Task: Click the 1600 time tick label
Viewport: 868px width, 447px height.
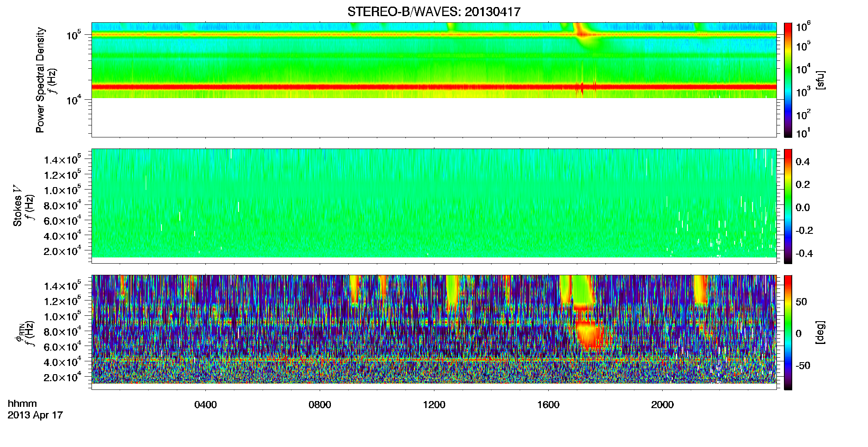Action: click(548, 405)
